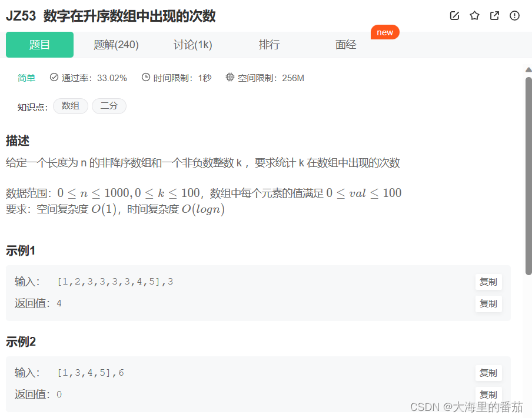
Task: Copy the example 2 input
Action: coord(488,373)
